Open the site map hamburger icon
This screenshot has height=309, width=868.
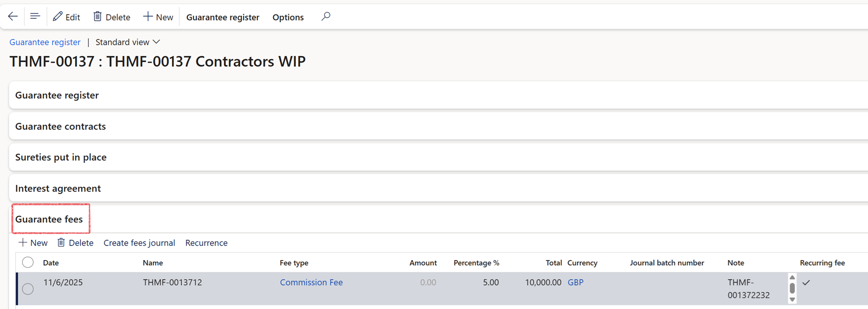[35, 16]
